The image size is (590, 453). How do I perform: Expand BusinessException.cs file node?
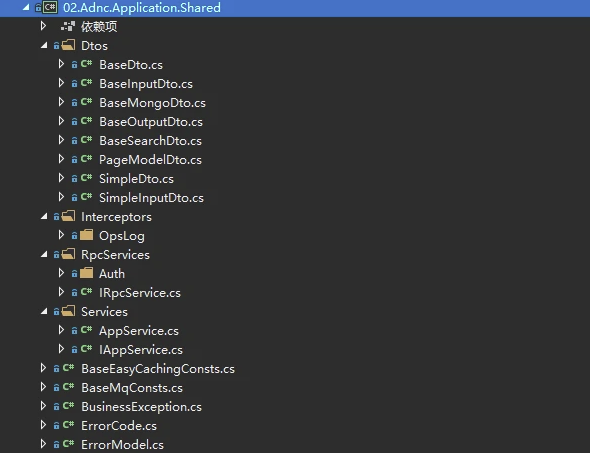[43, 406]
